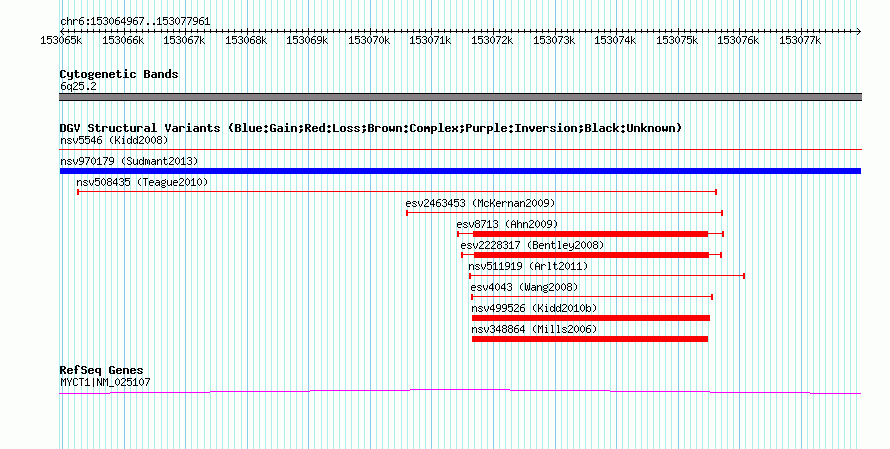Click the 153077k ruler tick label
The image size is (890, 449).
pos(800,41)
